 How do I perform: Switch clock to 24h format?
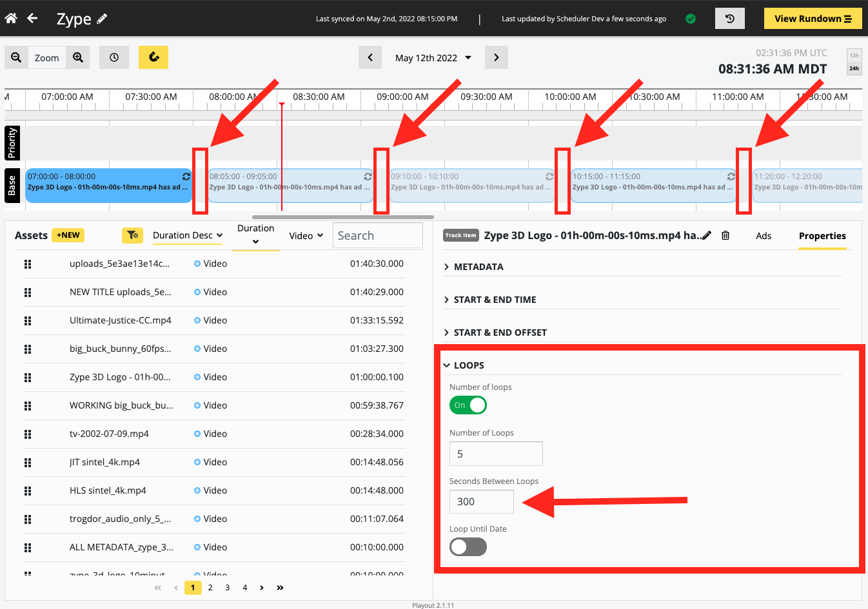point(854,68)
